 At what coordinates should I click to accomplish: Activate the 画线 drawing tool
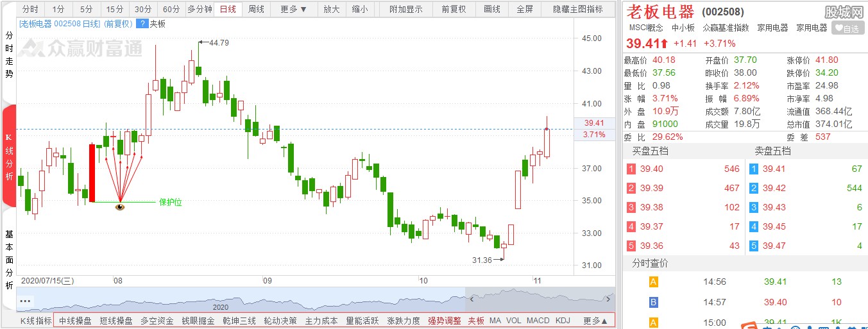click(x=491, y=9)
